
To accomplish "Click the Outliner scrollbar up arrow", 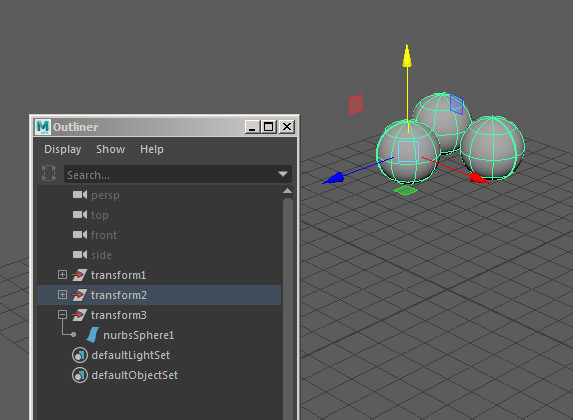I will (x=288, y=191).
